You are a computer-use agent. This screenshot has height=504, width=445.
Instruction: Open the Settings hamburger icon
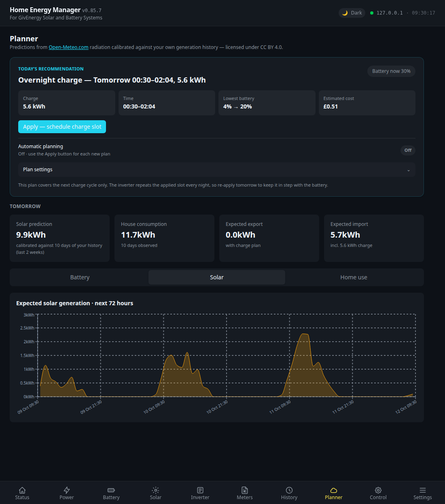(x=423, y=490)
